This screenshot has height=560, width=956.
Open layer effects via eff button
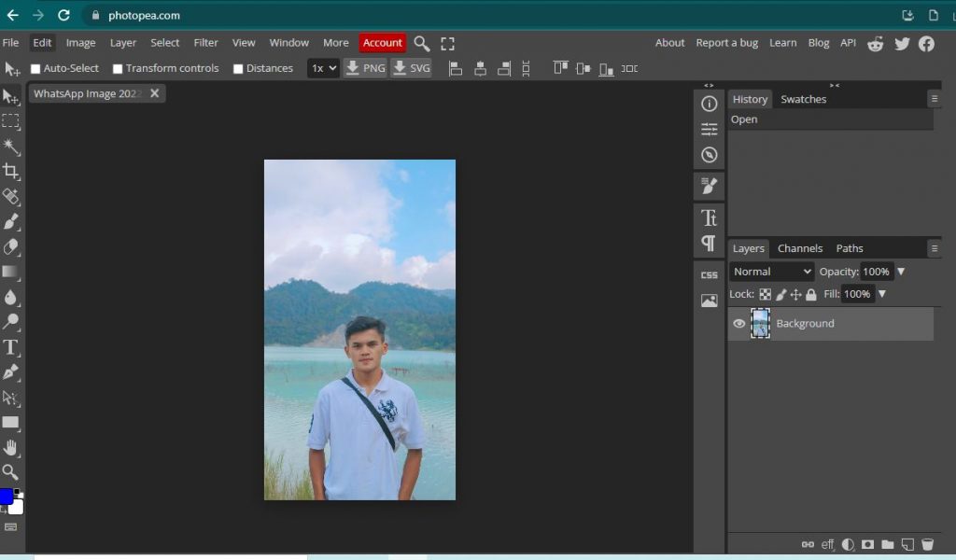tap(827, 544)
